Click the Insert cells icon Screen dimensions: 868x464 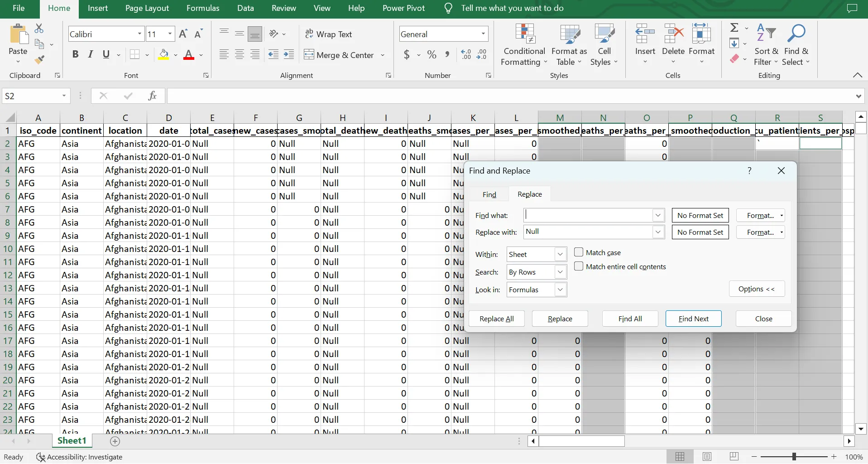[x=645, y=34]
